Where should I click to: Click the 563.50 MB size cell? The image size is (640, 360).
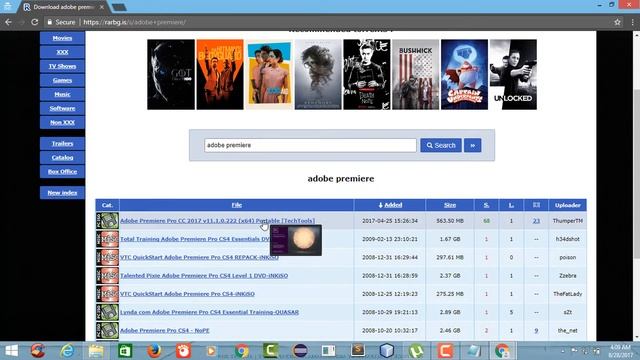pos(450,221)
